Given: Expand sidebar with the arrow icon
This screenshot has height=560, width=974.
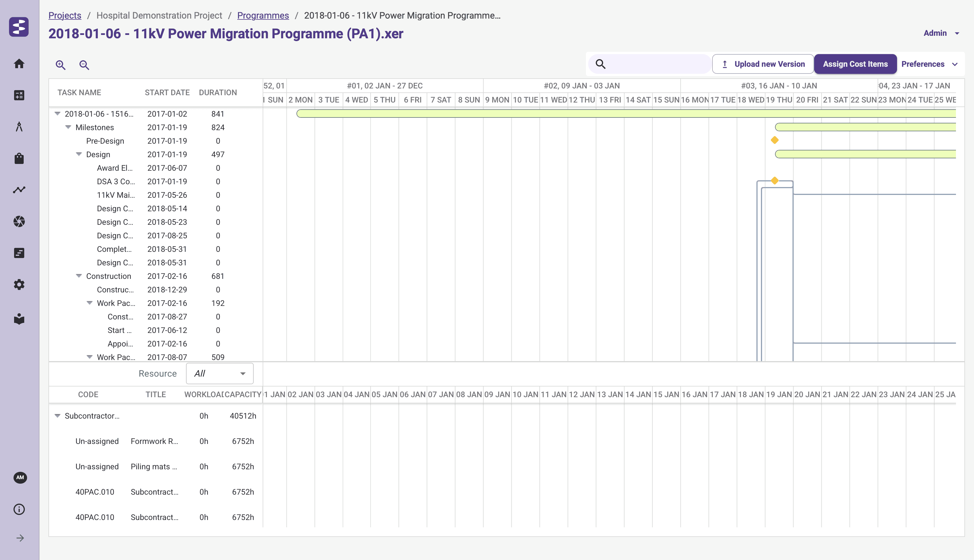Looking at the screenshot, I should tap(20, 538).
